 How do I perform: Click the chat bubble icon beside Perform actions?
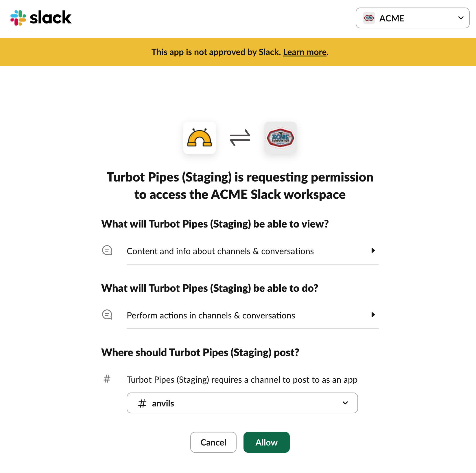(107, 315)
